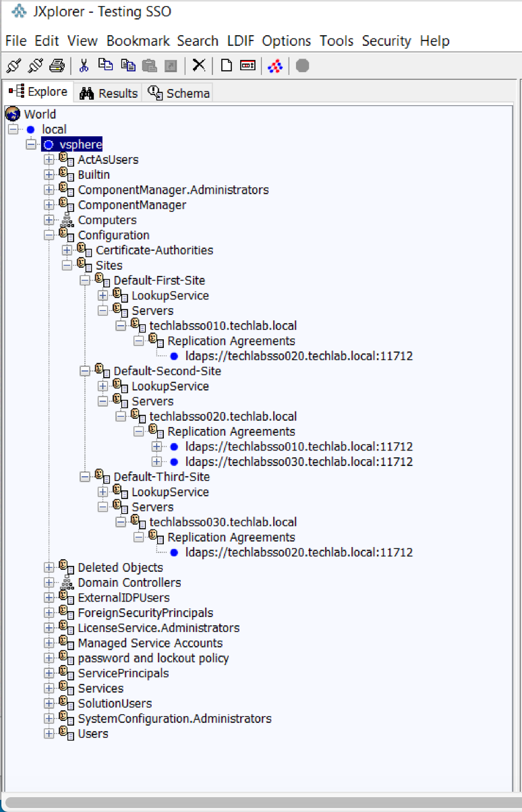Screen dimensions: 522x812
Task: Expand the ldaps://techlabsso030.techlab.local:11712 entry
Action: click(156, 462)
